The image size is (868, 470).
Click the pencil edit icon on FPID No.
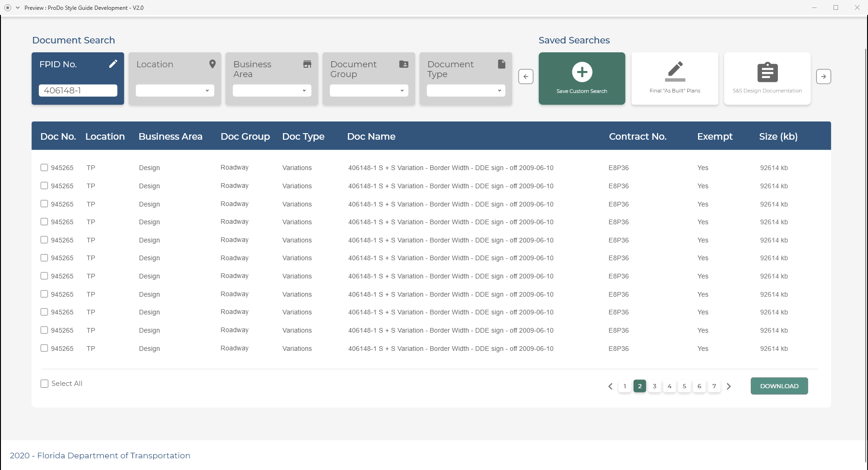tap(113, 64)
